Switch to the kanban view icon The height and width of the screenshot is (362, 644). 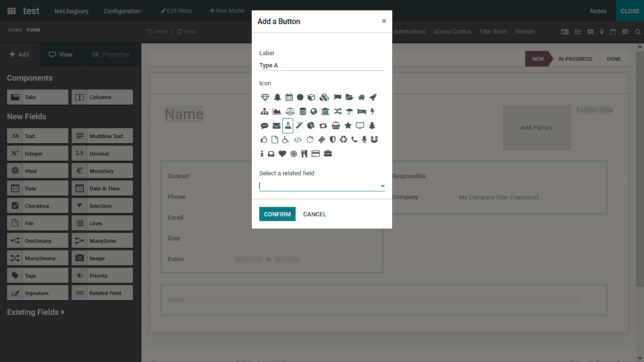click(590, 32)
